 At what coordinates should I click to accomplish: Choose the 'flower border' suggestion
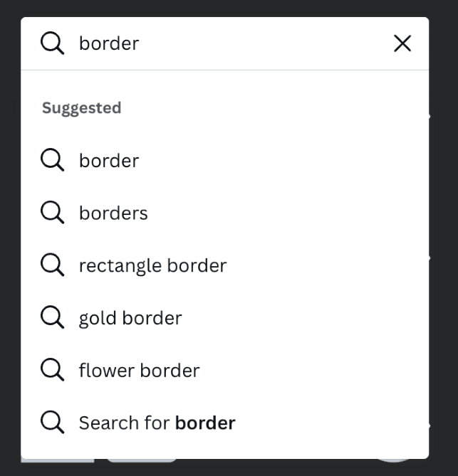[139, 371]
